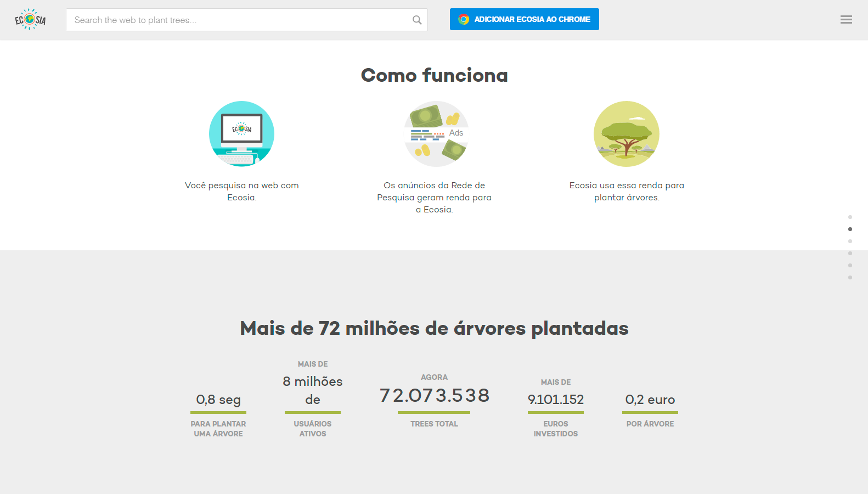Click the money and Ads illustration
The height and width of the screenshot is (494, 868).
tap(437, 134)
